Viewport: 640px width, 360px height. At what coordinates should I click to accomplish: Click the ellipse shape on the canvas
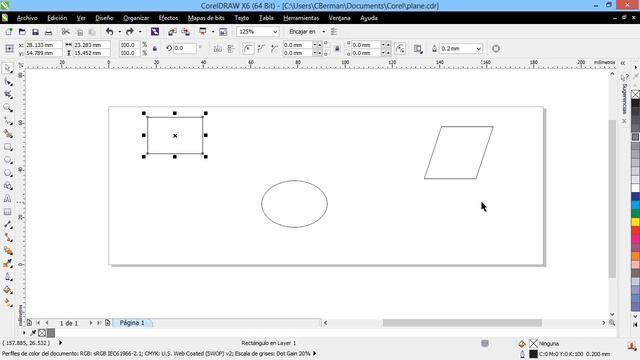coord(294,204)
